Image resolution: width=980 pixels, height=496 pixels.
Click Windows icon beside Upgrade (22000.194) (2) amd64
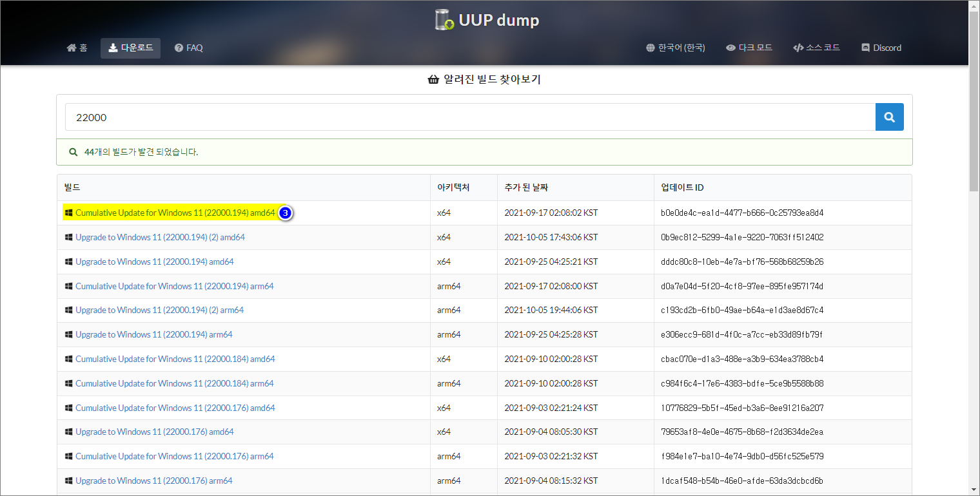tap(68, 237)
